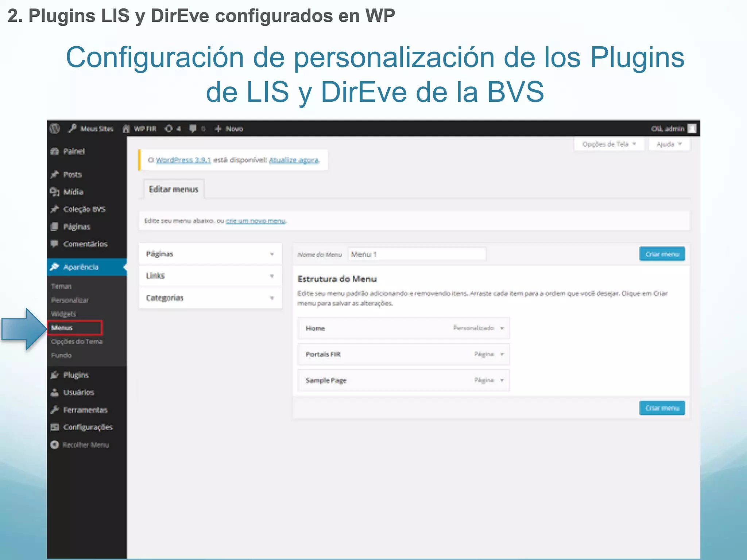Click the Nome do Menu input field

pos(417,254)
